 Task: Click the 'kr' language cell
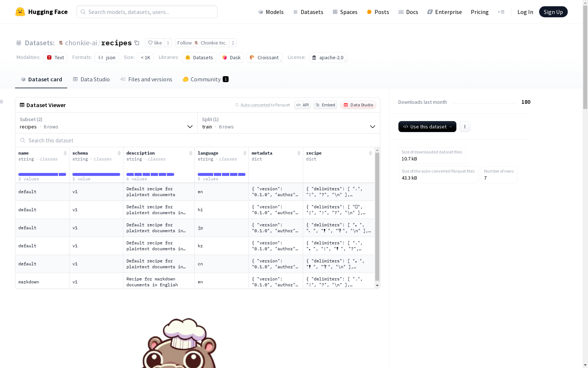222,246
